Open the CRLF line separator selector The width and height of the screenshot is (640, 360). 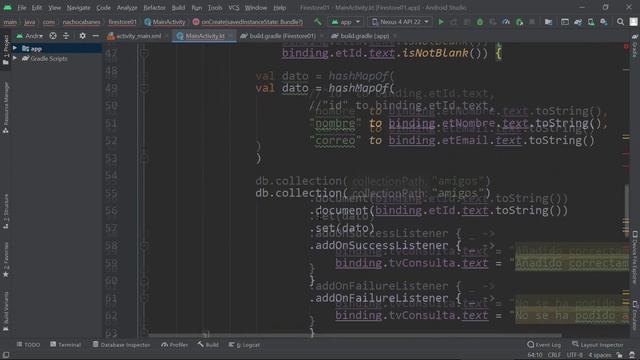click(x=554, y=355)
